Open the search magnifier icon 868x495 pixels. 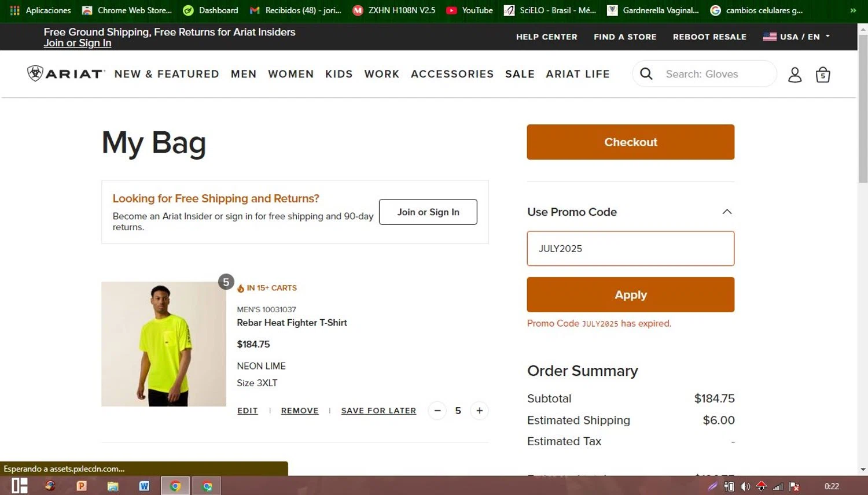(646, 74)
